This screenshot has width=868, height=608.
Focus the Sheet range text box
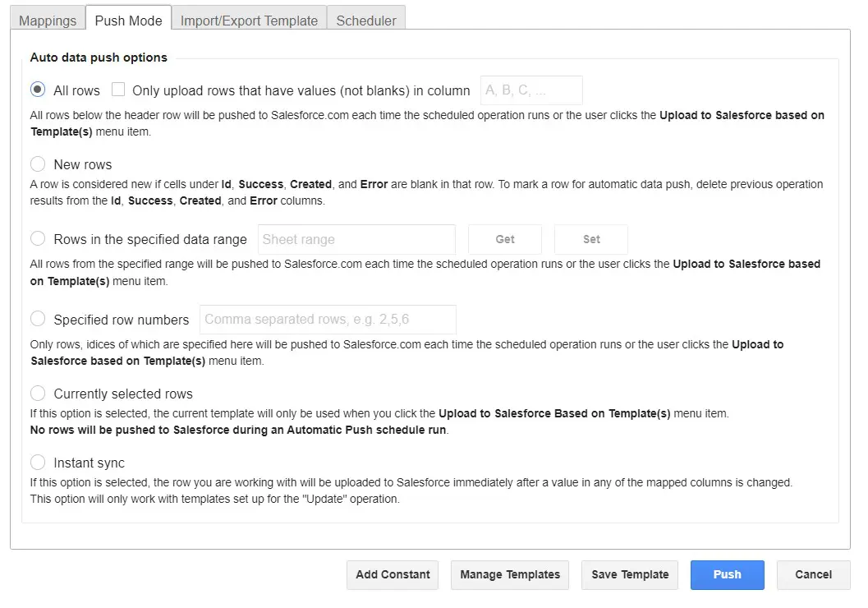pyautogui.click(x=356, y=239)
